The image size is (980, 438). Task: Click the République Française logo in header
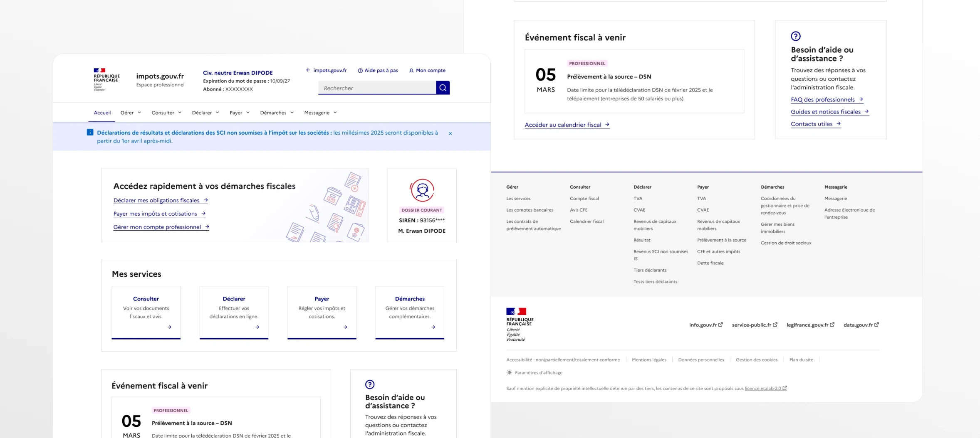[x=106, y=79]
